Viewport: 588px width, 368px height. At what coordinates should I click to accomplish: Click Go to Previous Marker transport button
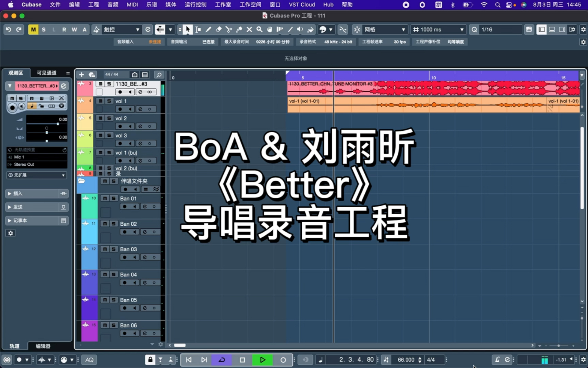[189, 360]
